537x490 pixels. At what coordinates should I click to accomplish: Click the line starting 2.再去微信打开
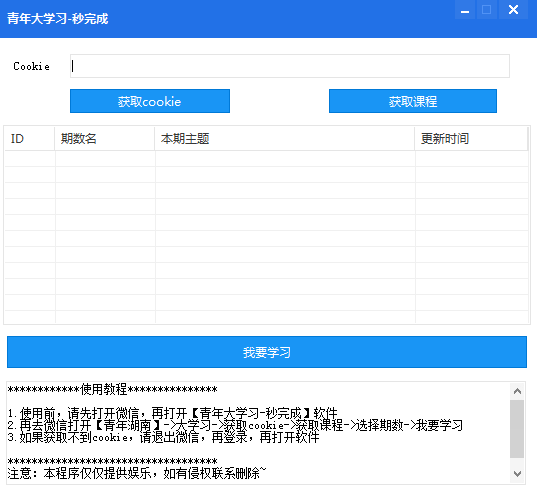click(235, 425)
